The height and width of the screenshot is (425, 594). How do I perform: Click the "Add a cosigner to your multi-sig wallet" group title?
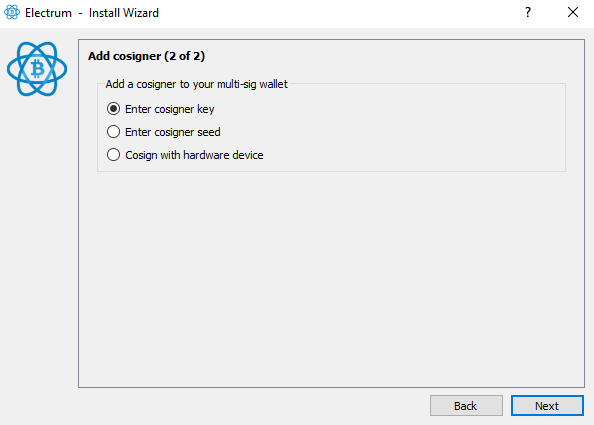click(197, 84)
